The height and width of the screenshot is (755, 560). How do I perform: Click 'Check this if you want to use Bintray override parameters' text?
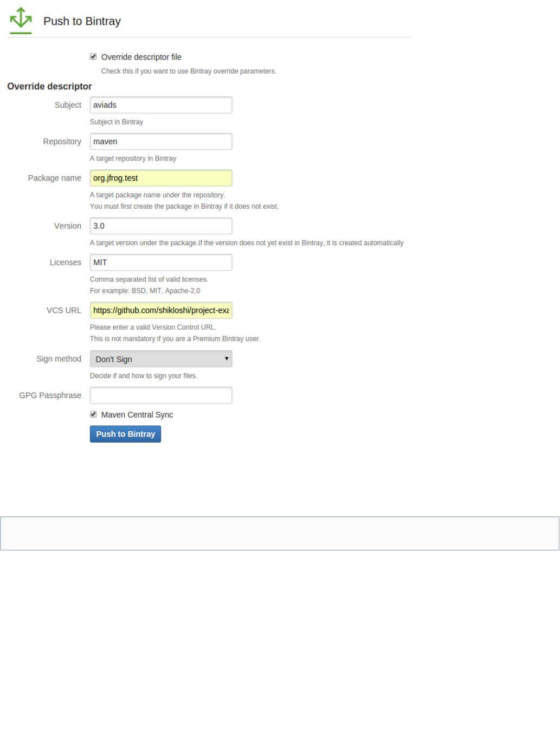(189, 71)
